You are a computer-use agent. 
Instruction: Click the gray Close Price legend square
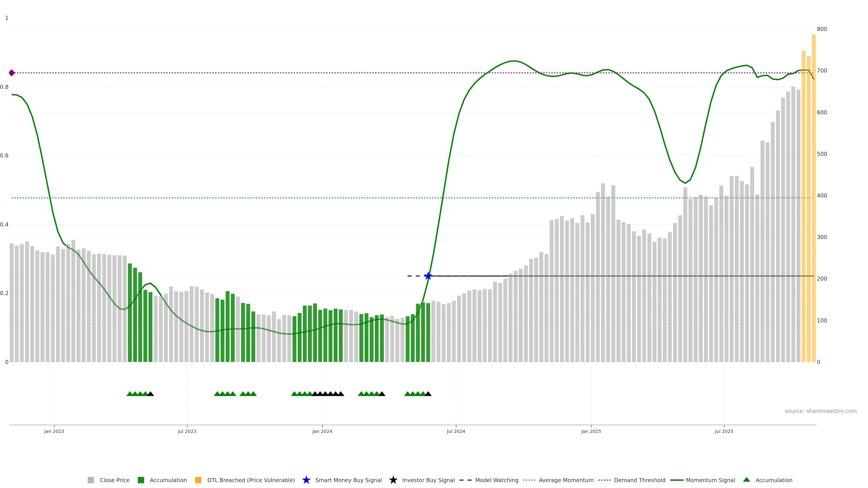tap(91, 480)
